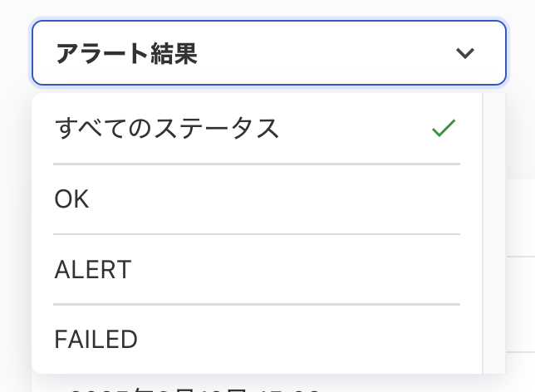Collapse the status list via the down chevron
Screen dimensions: 535x392
coord(465,54)
